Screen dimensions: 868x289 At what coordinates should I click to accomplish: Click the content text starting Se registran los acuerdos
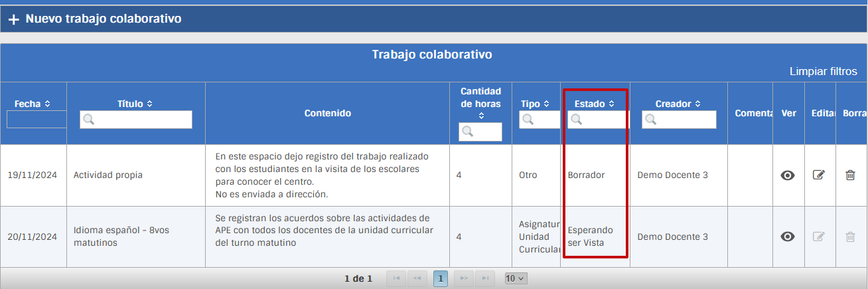(x=325, y=231)
